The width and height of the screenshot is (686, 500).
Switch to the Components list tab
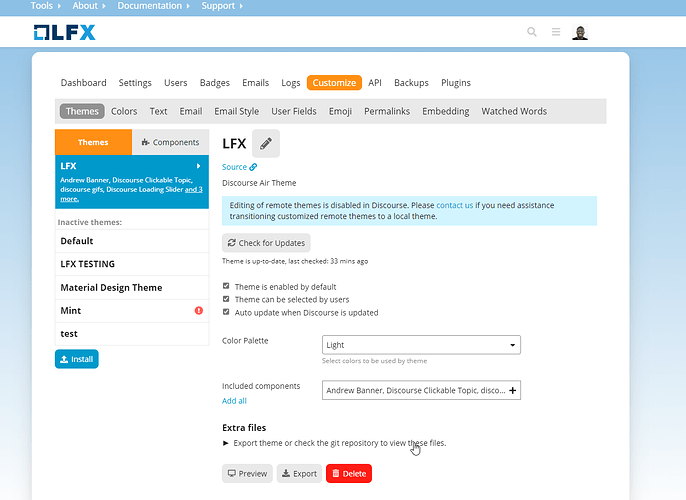pos(170,142)
